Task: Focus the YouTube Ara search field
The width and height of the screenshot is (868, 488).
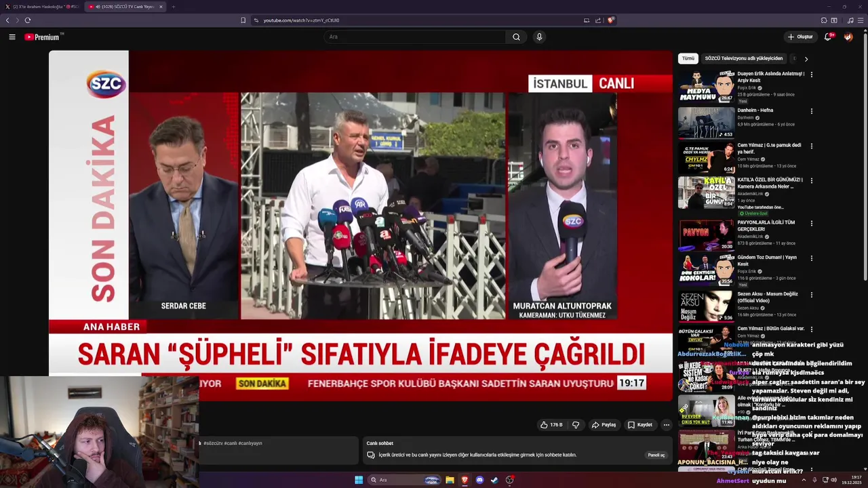Action: [x=414, y=37]
